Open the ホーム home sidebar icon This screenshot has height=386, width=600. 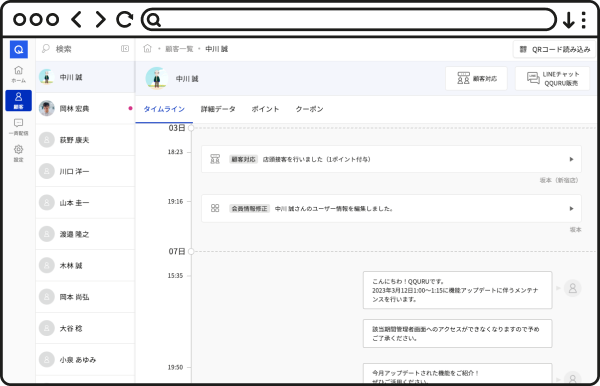pos(18,74)
